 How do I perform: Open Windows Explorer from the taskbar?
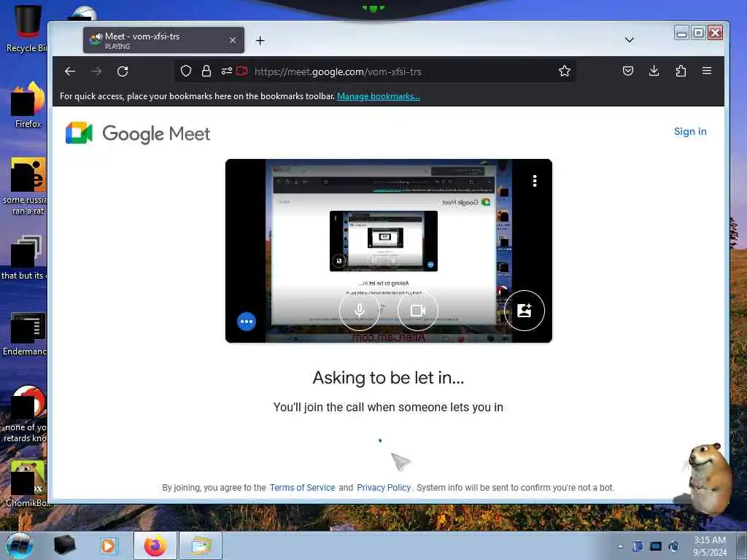click(x=201, y=545)
